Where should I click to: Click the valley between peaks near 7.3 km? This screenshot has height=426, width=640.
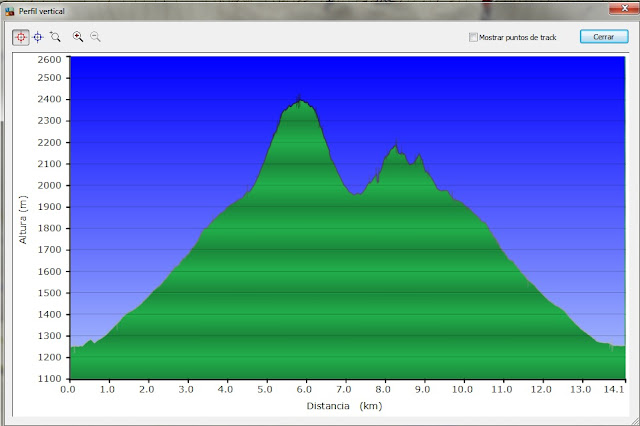coord(356,194)
